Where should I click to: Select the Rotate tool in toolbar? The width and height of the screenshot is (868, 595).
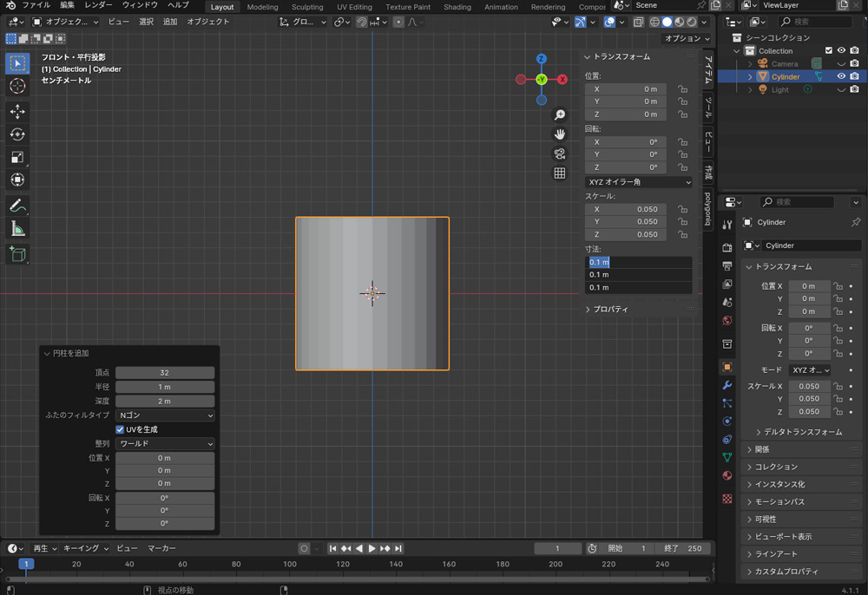(17, 134)
